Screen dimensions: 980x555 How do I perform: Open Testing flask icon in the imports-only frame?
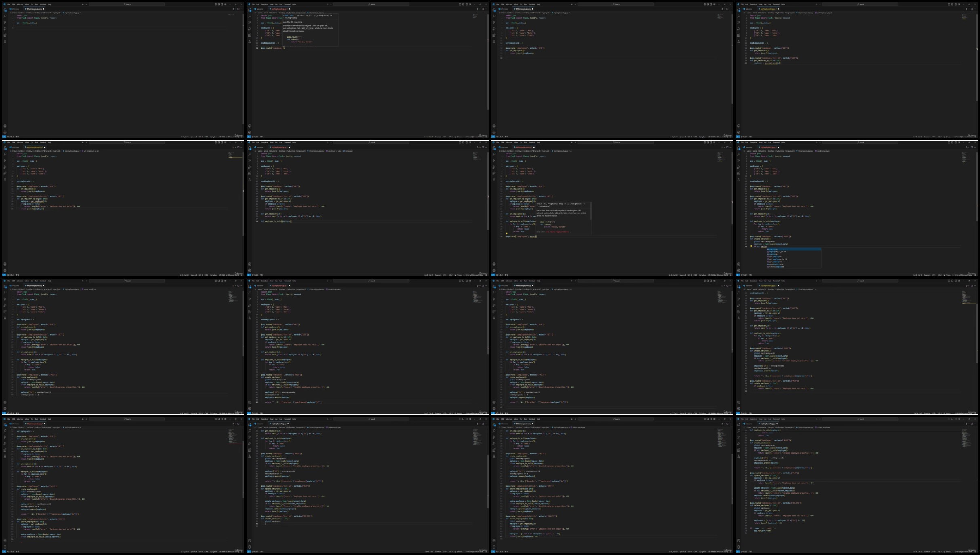(x=5, y=41)
